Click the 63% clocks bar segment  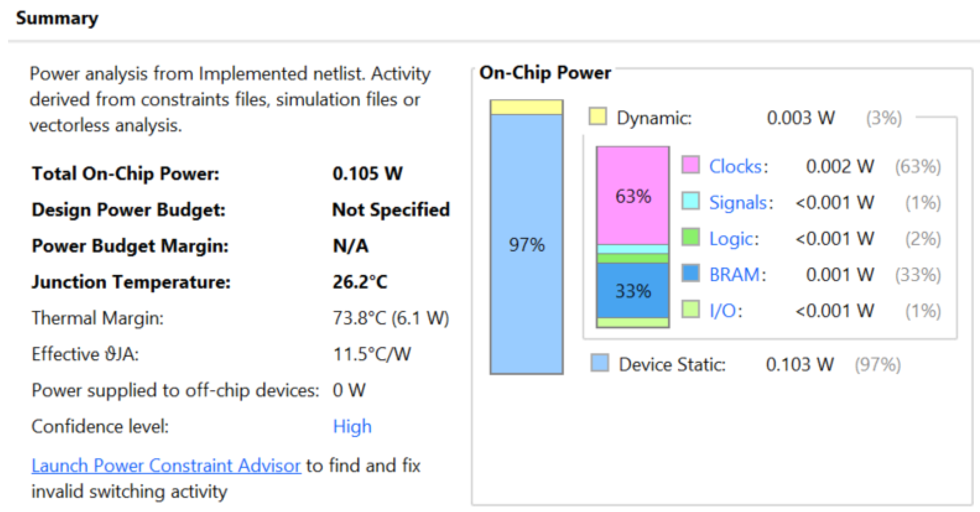(633, 196)
